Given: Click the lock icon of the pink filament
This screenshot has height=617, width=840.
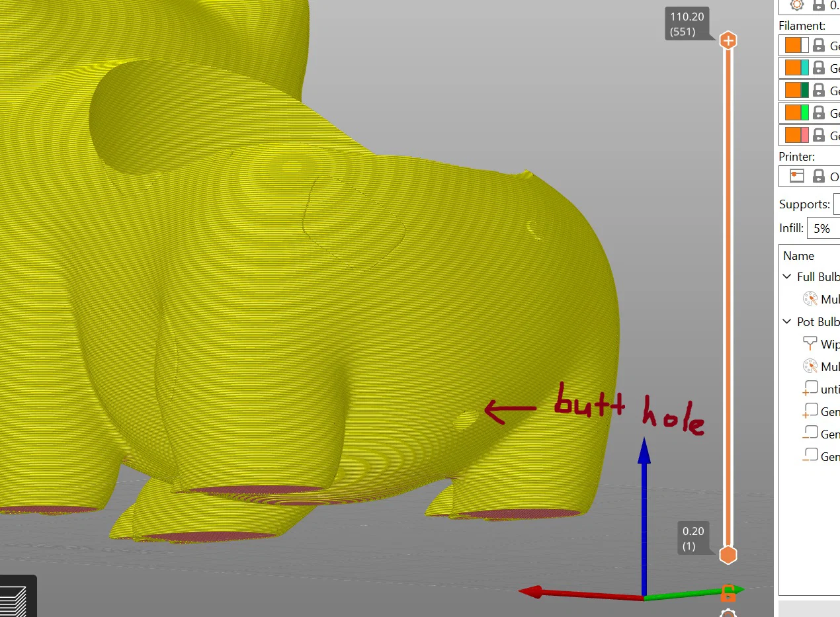Looking at the screenshot, I should [819, 135].
